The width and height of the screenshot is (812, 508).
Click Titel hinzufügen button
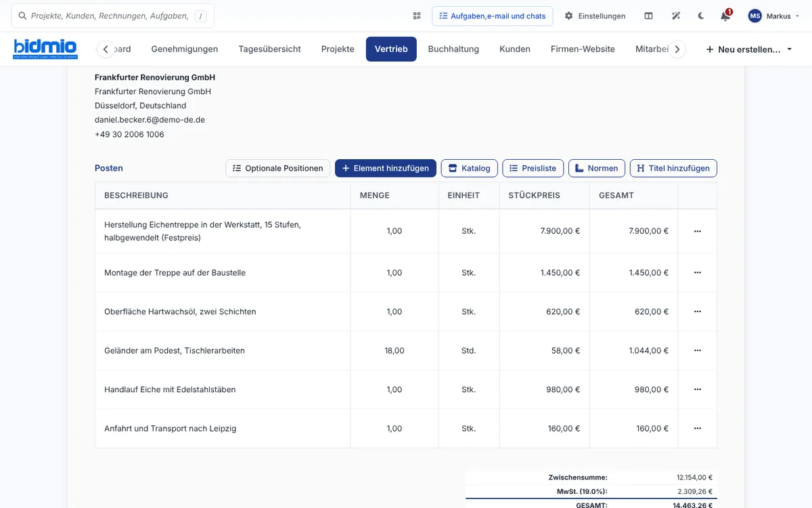pos(673,168)
